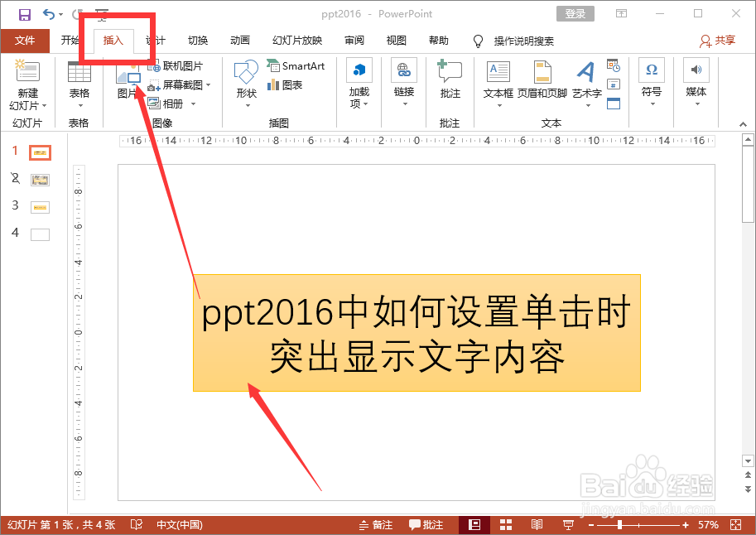Collapse the ribbon with the chevron

(x=743, y=124)
